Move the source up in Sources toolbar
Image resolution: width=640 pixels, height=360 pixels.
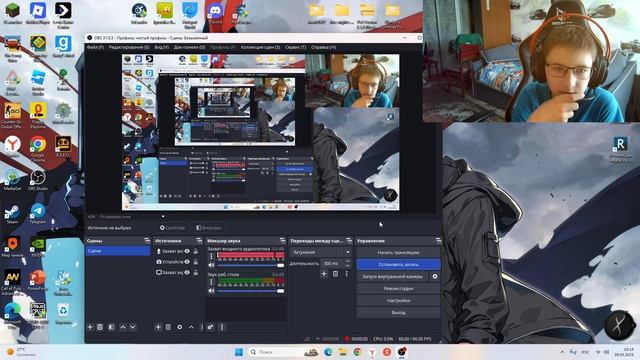point(191,327)
